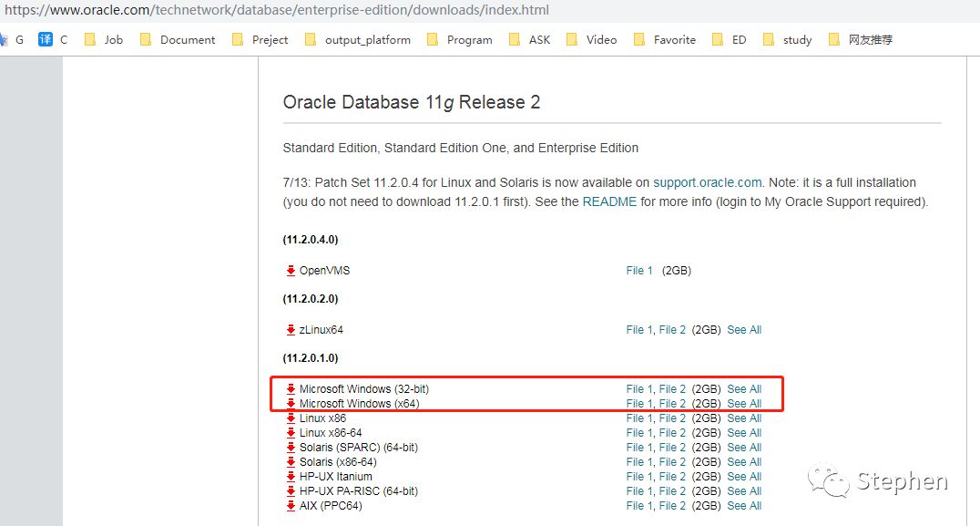Download File 1 for Linux x86-64

pos(639,433)
